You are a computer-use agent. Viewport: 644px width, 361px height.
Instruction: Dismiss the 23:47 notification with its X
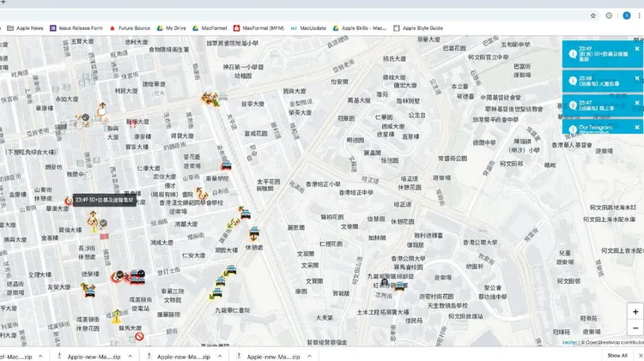tap(637, 103)
